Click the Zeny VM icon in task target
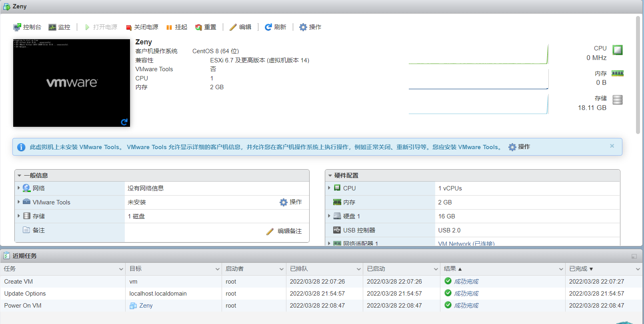Screen dimensions: 644x324 pyautogui.click(x=133, y=306)
